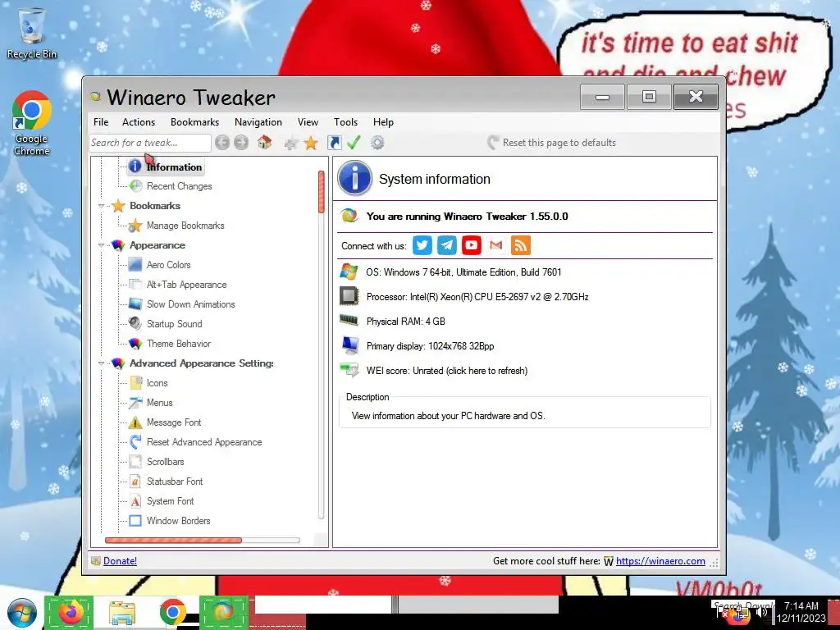This screenshot has width=840, height=630.
Task: Click the tree horizontal scrollbar thumb
Action: (x=174, y=540)
